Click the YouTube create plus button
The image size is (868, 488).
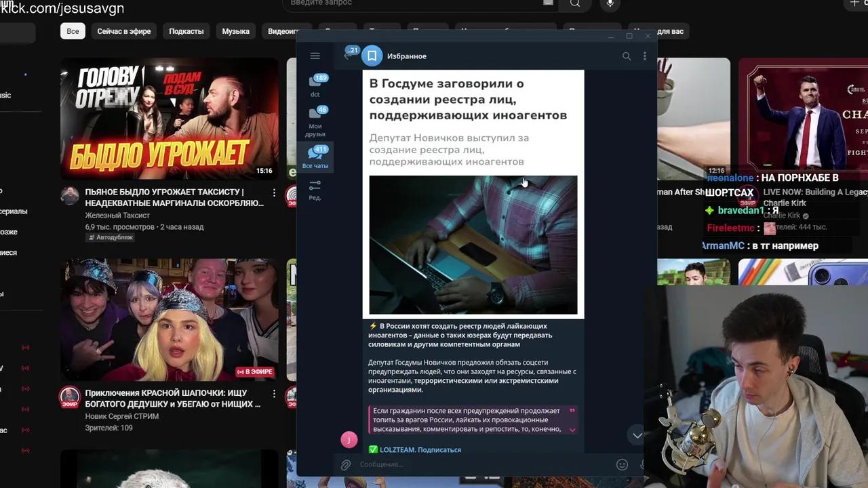pos(854,3)
